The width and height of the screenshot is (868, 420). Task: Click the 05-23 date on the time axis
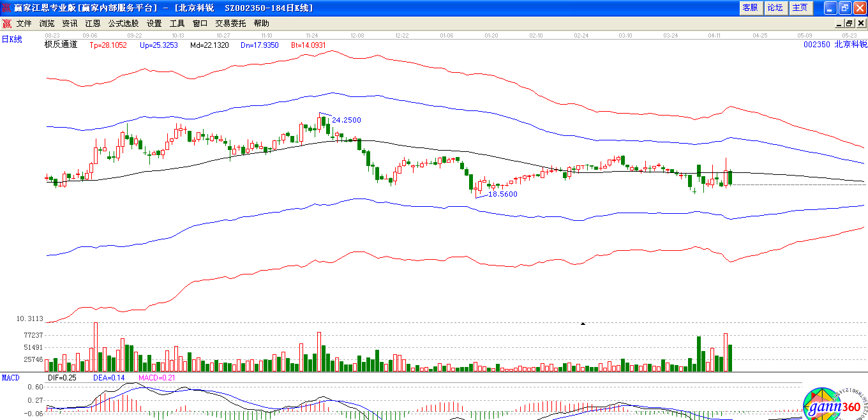[x=849, y=36]
